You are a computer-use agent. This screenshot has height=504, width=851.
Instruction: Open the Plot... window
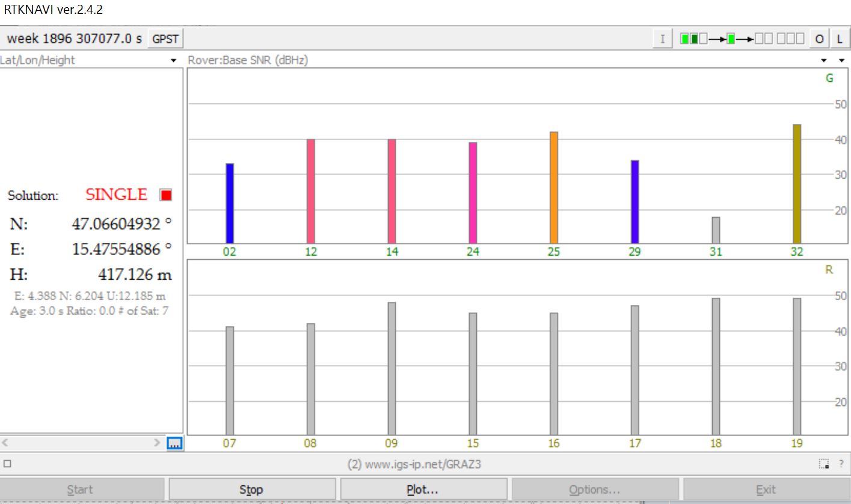pos(423,490)
